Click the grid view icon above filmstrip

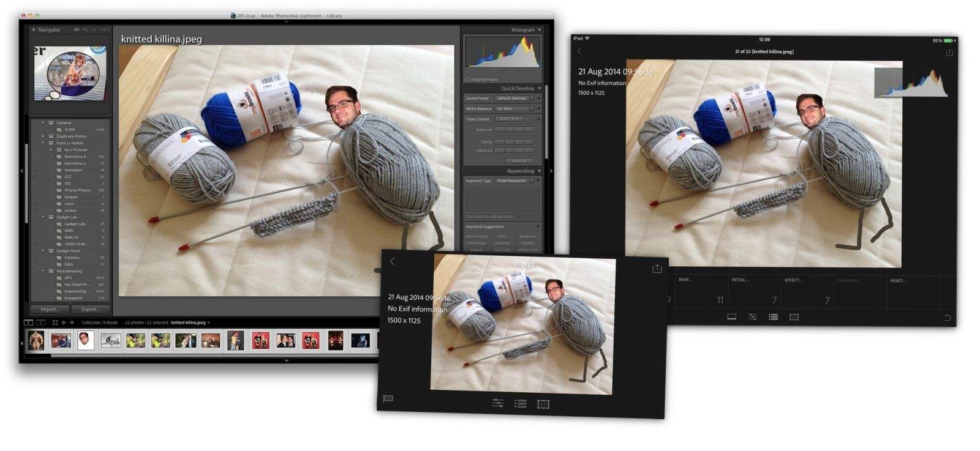pyautogui.click(x=55, y=322)
